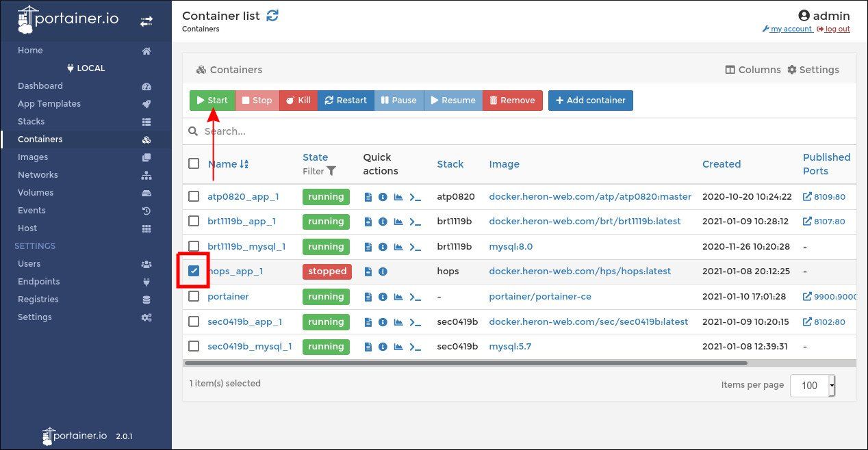Open logs icon for hops_app_1

(368, 272)
